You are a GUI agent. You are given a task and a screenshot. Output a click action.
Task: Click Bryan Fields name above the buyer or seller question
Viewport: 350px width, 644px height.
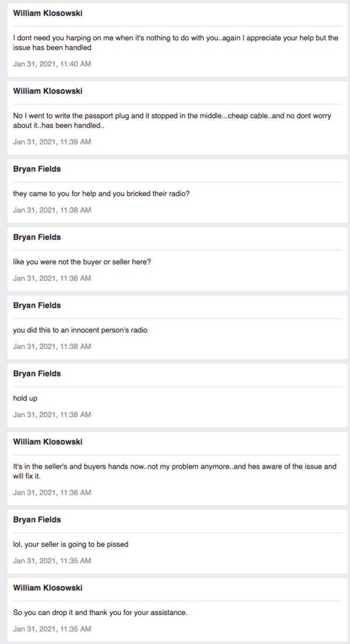point(37,237)
